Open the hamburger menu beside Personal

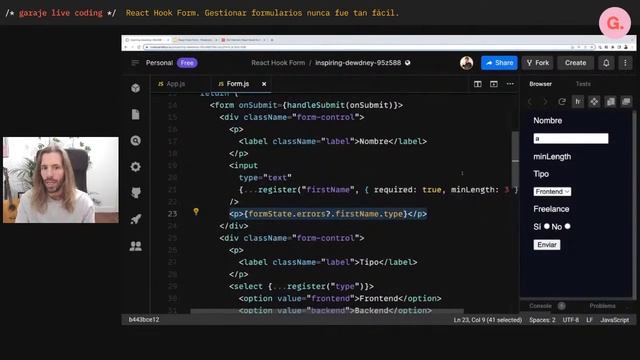(135, 63)
